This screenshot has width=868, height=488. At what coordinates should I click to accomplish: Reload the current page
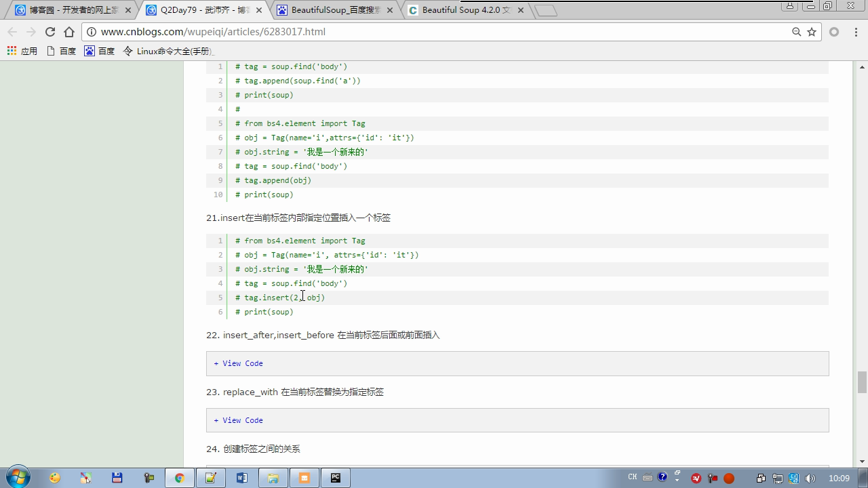pyautogui.click(x=50, y=32)
